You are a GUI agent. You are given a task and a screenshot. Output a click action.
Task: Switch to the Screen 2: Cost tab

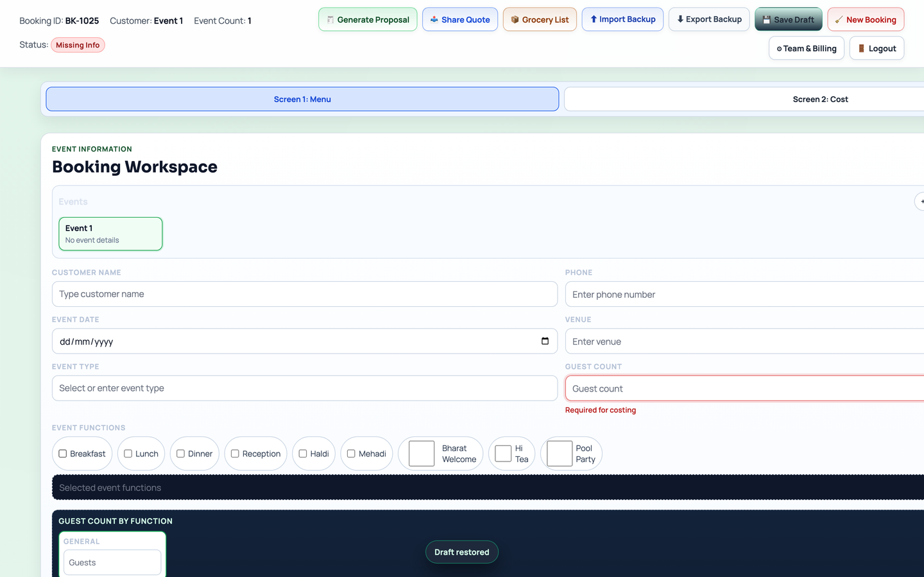tap(820, 99)
